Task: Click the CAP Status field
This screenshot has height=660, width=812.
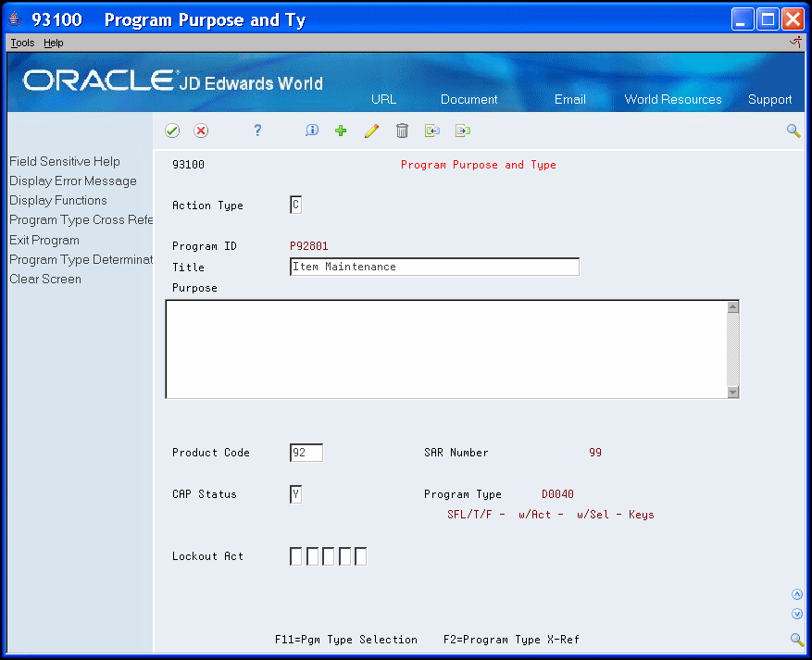Action: point(295,494)
